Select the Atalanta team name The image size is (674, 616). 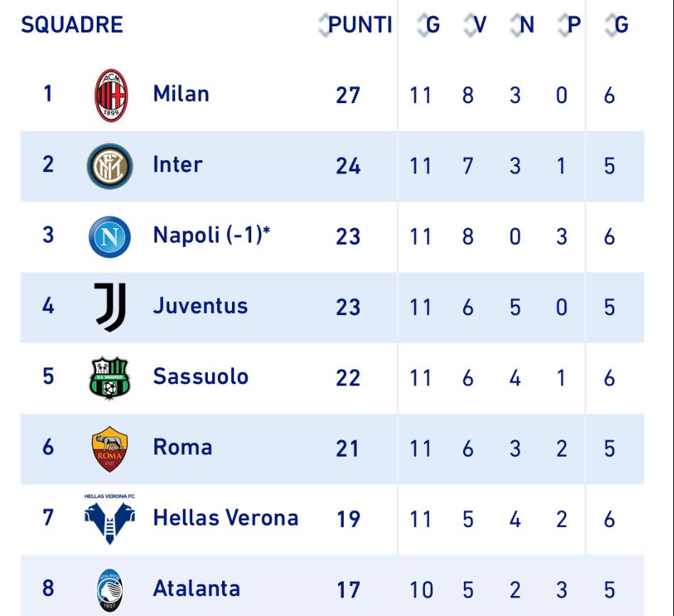point(196,589)
